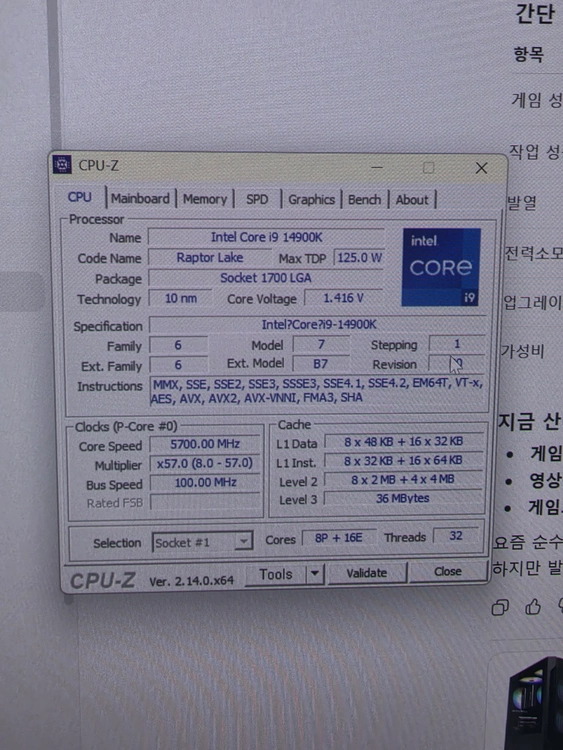This screenshot has width=563, height=750.
Task: Click the Core Voltage value 1.416 V
Action: pos(343,298)
